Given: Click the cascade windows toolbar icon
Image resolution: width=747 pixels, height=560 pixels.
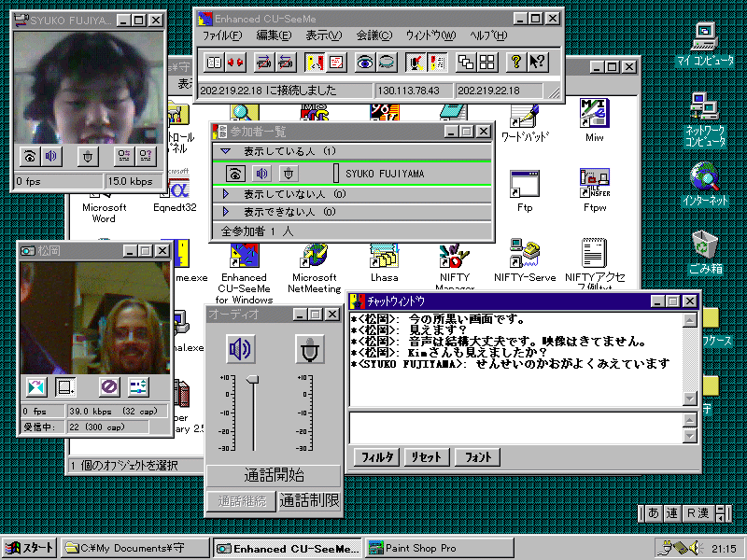Looking at the screenshot, I should point(466,63).
